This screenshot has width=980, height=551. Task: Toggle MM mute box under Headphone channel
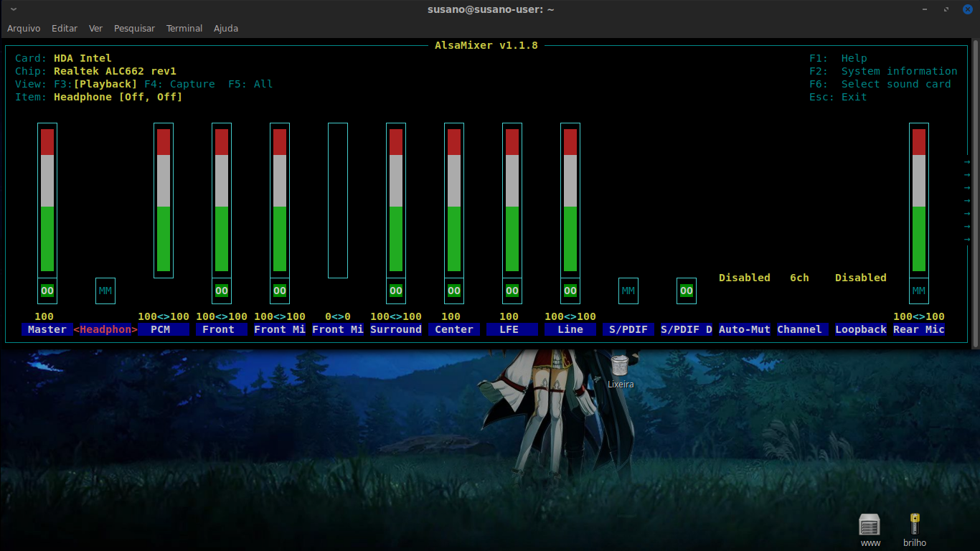click(105, 291)
